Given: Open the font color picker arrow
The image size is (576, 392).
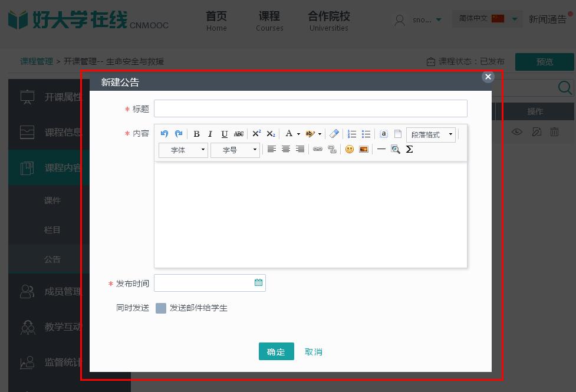Looking at the screenshot, I should pyautogui.click(x=298, y=134).
